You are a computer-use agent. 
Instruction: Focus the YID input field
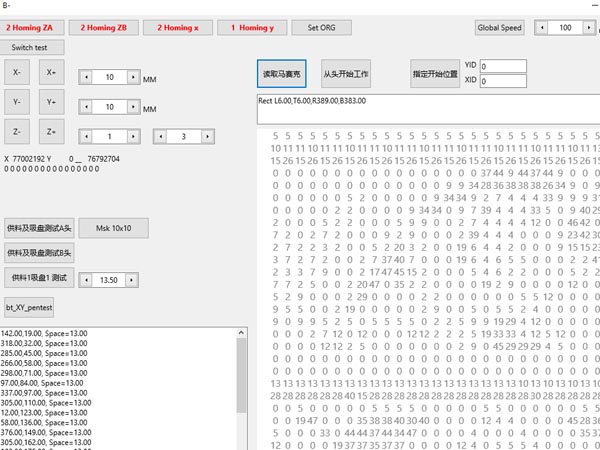tap(503, 66)
